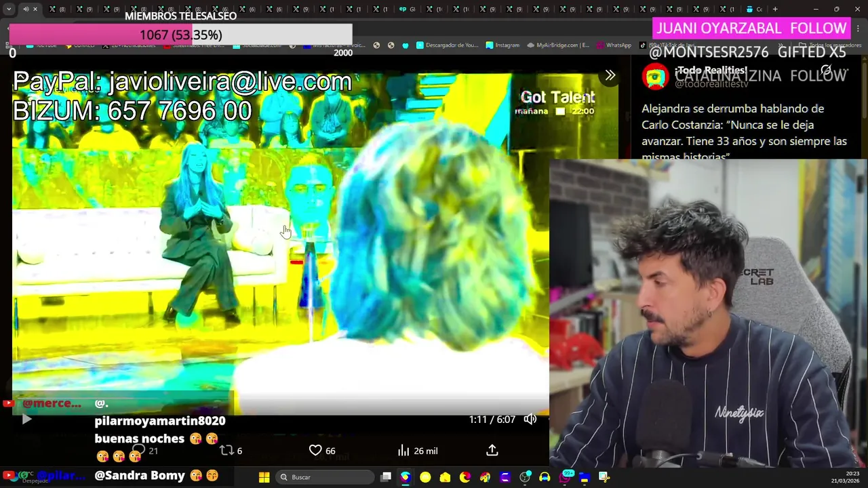Viewport: 868px width, 488px height.
Task: Open Snipping Tool scissors taskbar icon
Action: pyautogui.click(x=604, y=477)
